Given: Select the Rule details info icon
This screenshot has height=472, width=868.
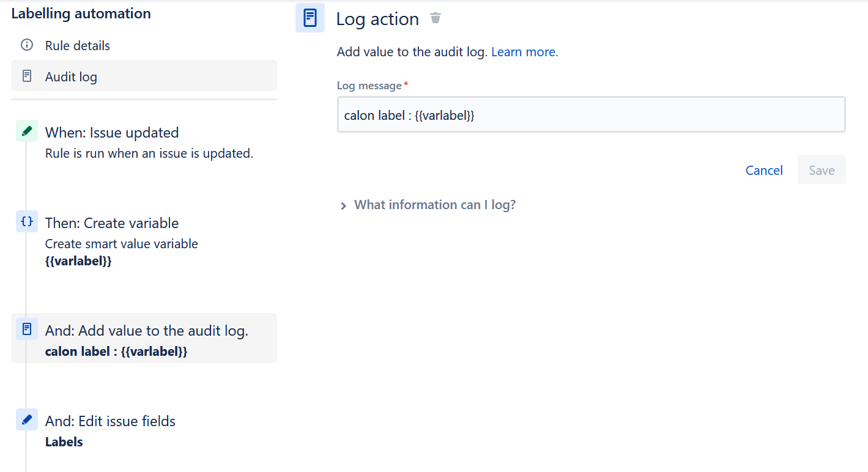Looking at the screenshot, I should tap(27, 45).
